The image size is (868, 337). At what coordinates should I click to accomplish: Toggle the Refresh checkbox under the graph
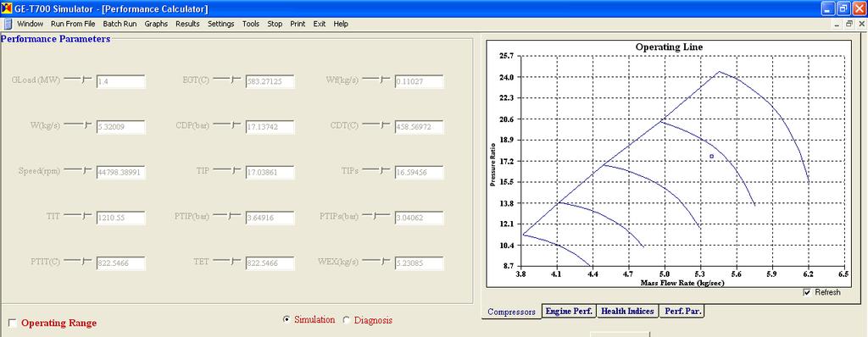point(807,292)
